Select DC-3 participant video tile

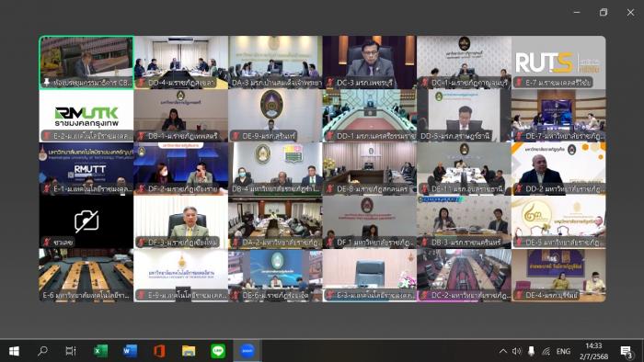tap(370, 62)
